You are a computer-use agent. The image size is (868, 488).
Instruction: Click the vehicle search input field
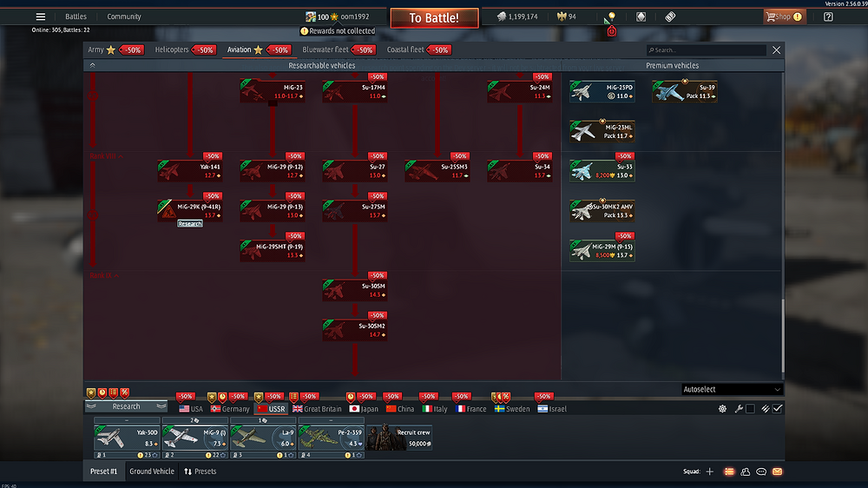coord(707,49)
